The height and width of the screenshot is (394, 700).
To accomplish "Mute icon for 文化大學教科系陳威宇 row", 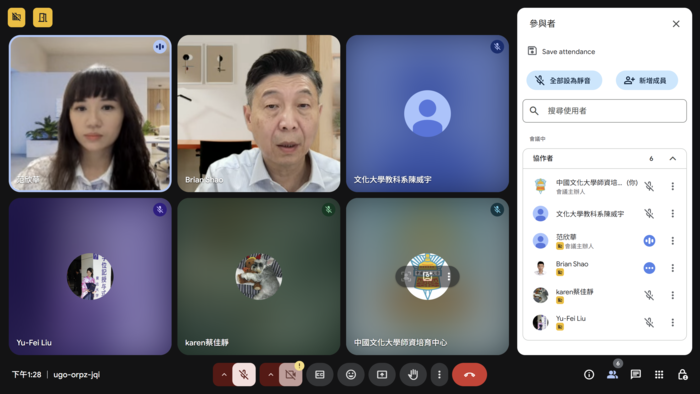I will coord(649,214).
